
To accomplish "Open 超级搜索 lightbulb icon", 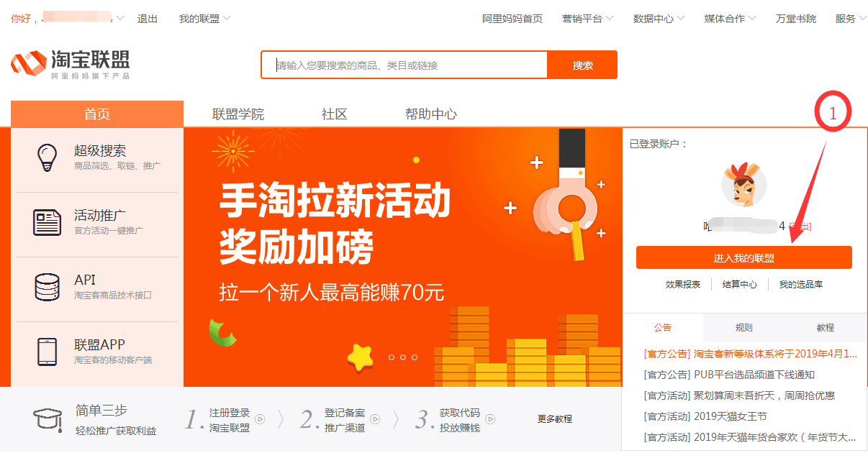I will tap(48, 157).
